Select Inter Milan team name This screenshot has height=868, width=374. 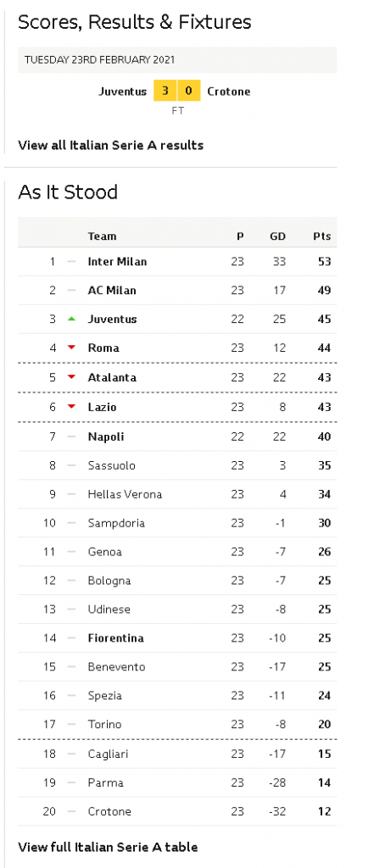118,261
